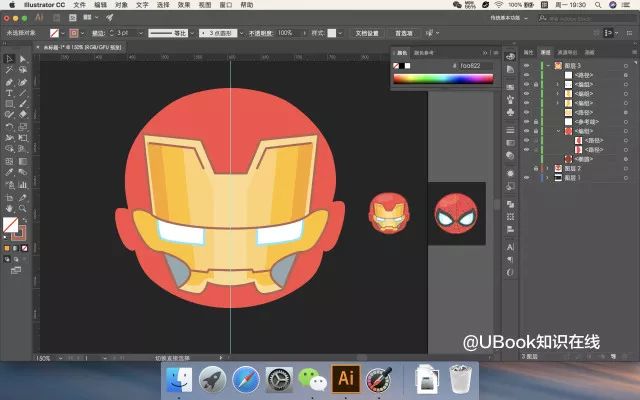Open WeChat from the Dock
Image resolution: width=640 pixels, height=400 pixels.
(x=312, y=380)
